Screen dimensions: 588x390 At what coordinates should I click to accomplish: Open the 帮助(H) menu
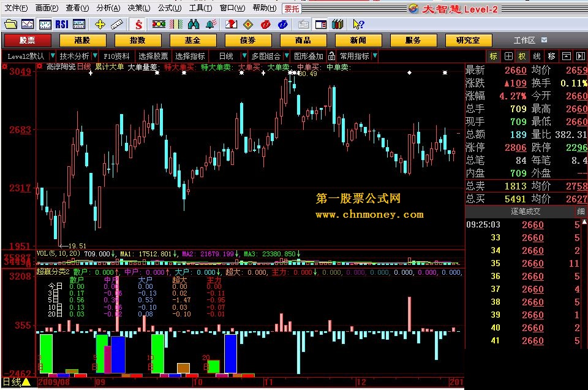pyautogui.click(x=265, y=8)
